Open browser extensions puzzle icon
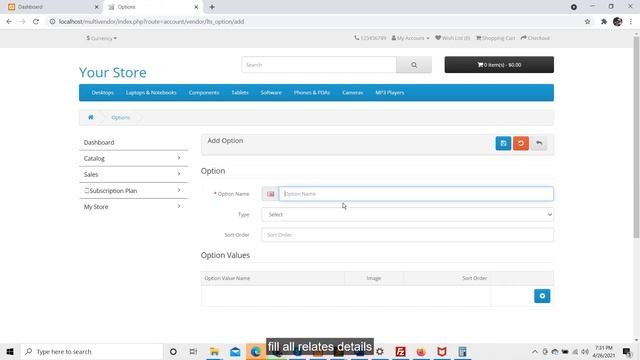Image resolution: width=640 pixels, height=360 pixels. point(604,22)
